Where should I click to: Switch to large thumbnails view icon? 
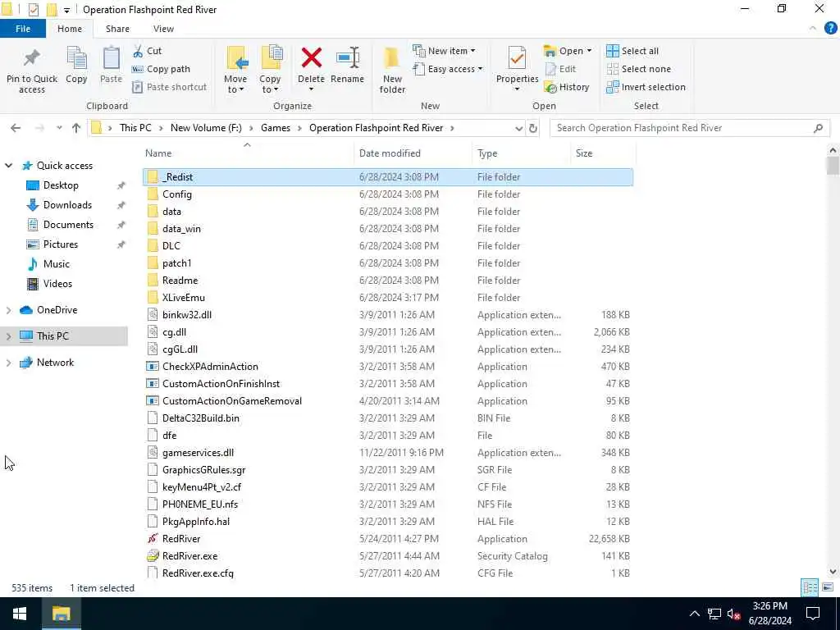[828, 587]
